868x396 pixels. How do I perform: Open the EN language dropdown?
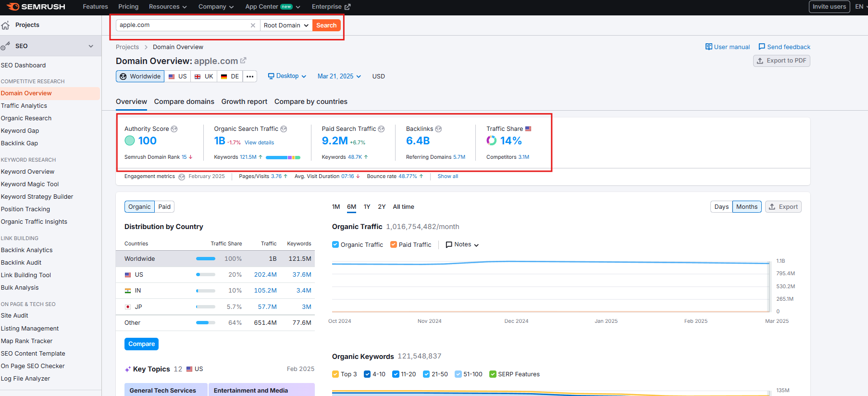(861, 7)
